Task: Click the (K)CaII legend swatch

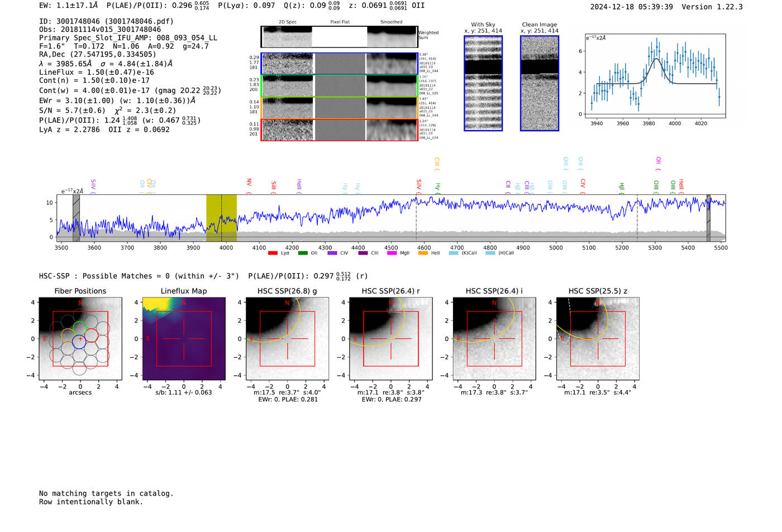Action: point(454,253)
